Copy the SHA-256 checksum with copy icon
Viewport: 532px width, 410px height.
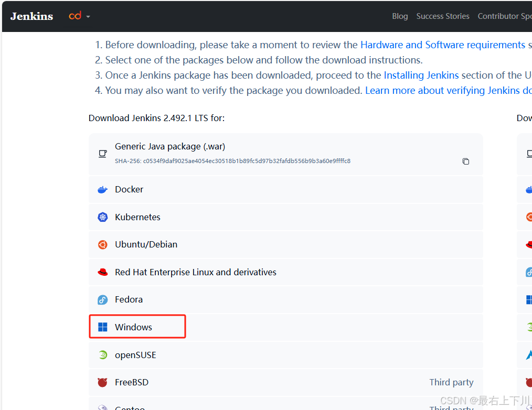pyautogui.click(x=466, y=161)
